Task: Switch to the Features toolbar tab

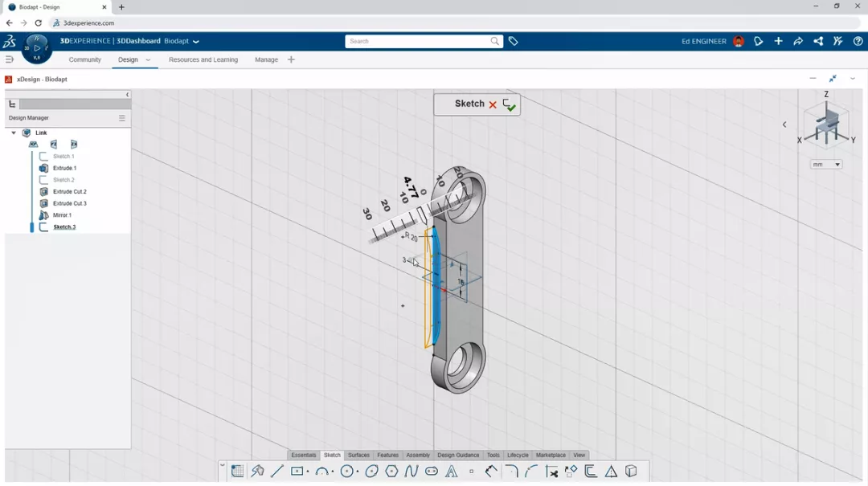Action: click(x=387, y=455)
